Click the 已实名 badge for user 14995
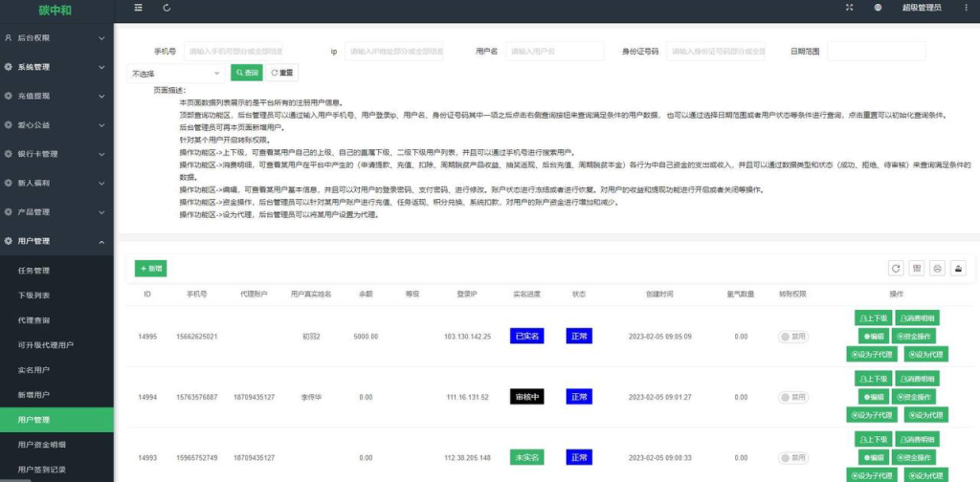 click(x=526, y=337)
